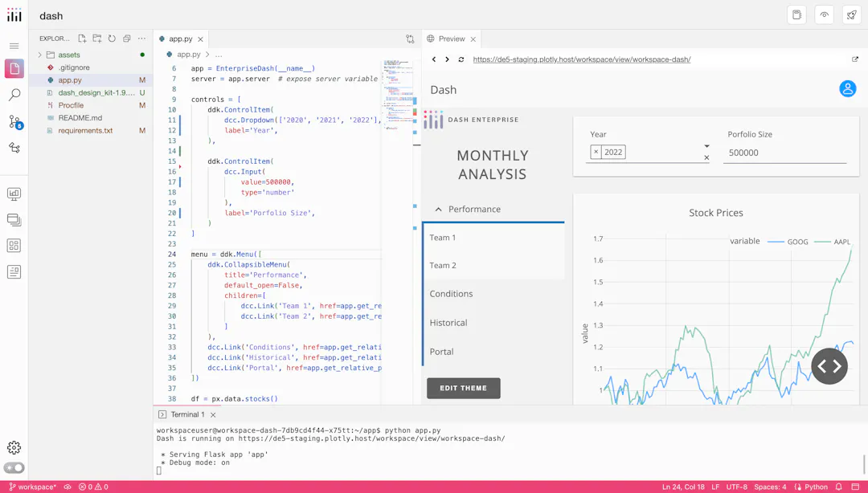
Task: Click errors and warnings in status bar
Action: pyautogui.click(x=93, y=487)
